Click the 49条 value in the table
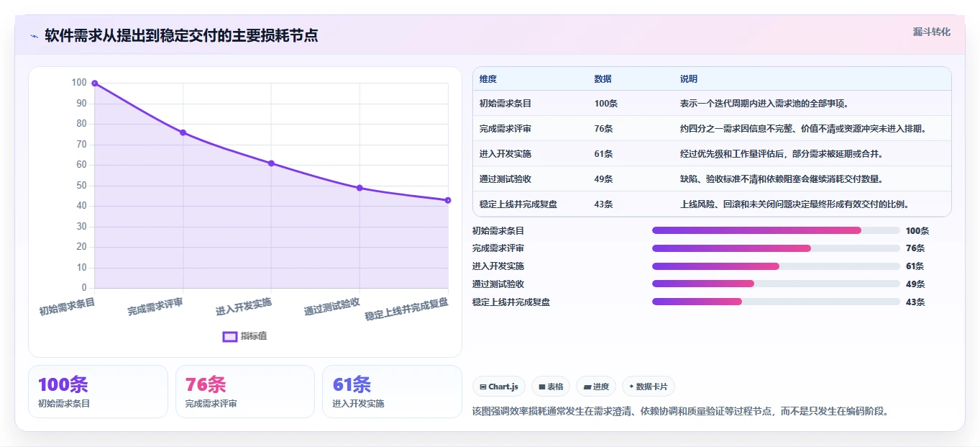Viewport: 980px width, 447px height. pos(604,179)
